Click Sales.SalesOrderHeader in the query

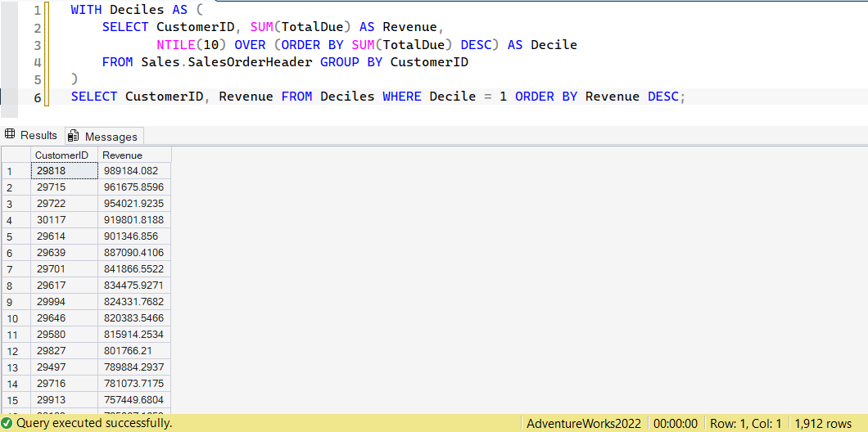click(226, 62)
